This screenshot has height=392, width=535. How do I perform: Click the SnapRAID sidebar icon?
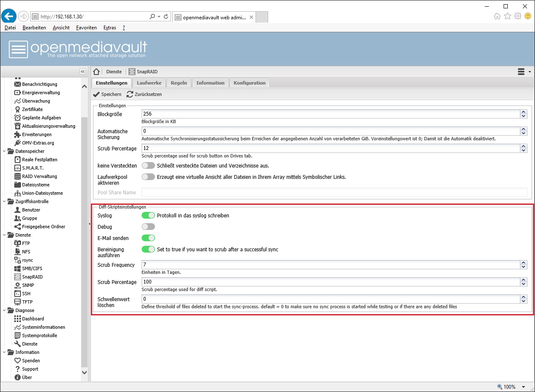pos(18,277)
